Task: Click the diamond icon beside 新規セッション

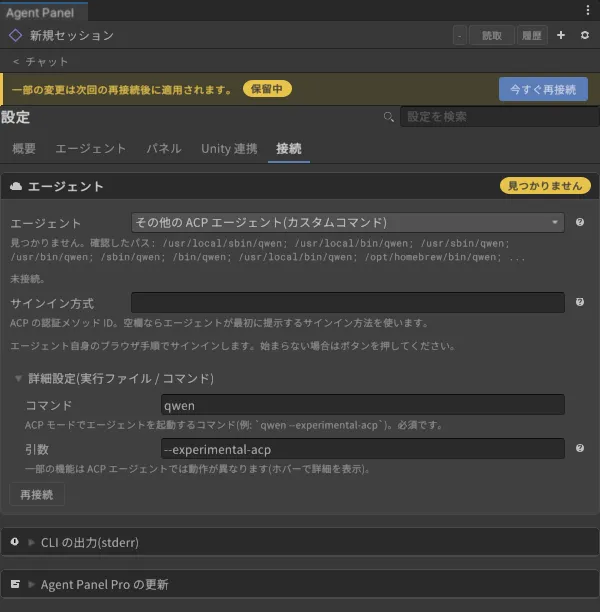Action: pyautogui.click(x=16, y=36)
